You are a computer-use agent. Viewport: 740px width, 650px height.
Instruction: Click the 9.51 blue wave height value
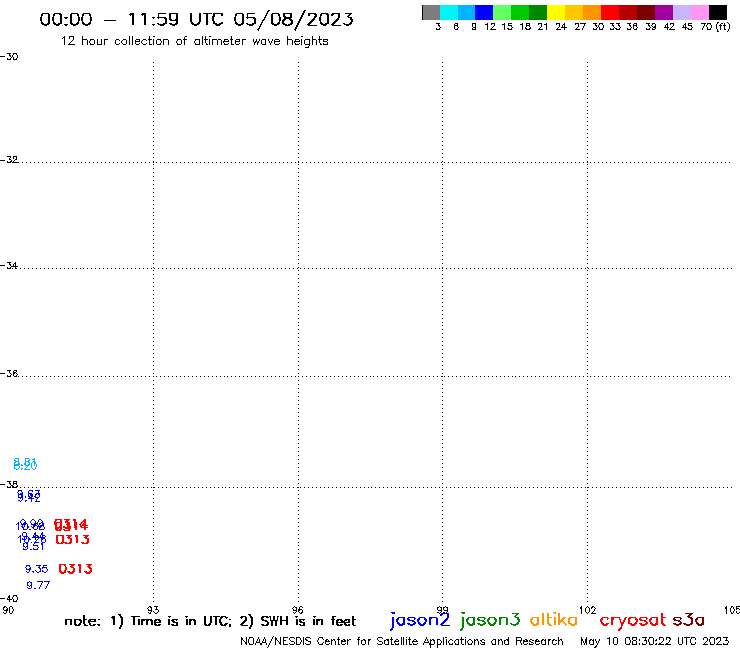click(x=34, y=547)
